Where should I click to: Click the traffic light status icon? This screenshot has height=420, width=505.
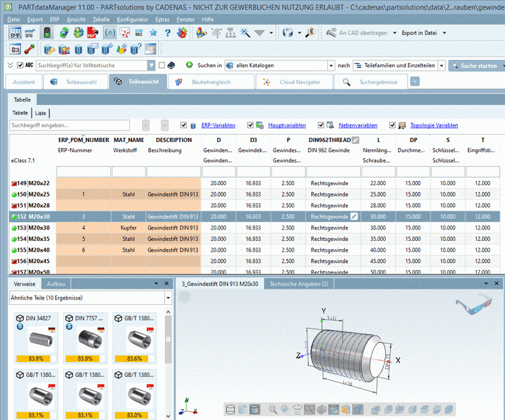47,32
